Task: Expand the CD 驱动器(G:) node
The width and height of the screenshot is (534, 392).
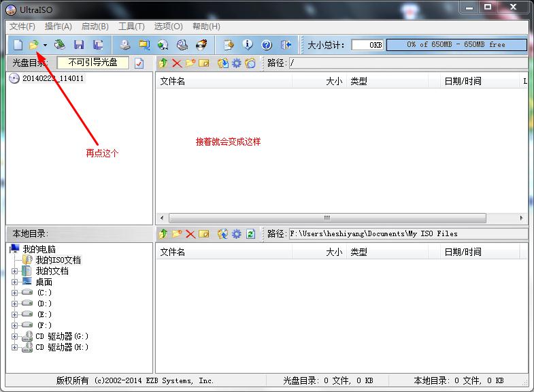Action: coord(14,336)
